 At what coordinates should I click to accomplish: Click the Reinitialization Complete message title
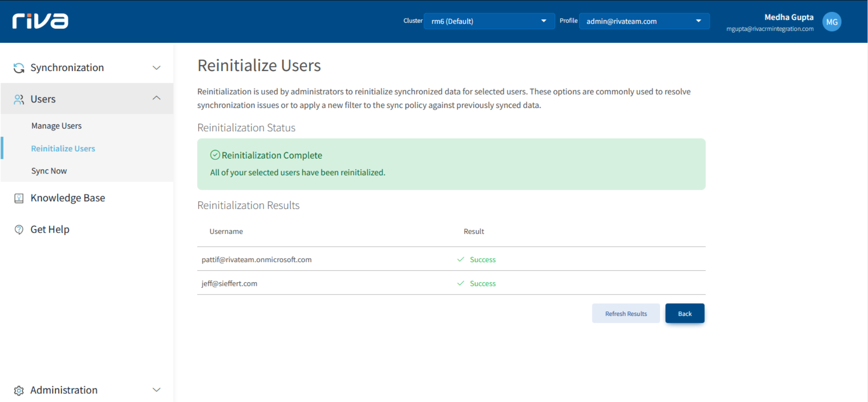272,155
